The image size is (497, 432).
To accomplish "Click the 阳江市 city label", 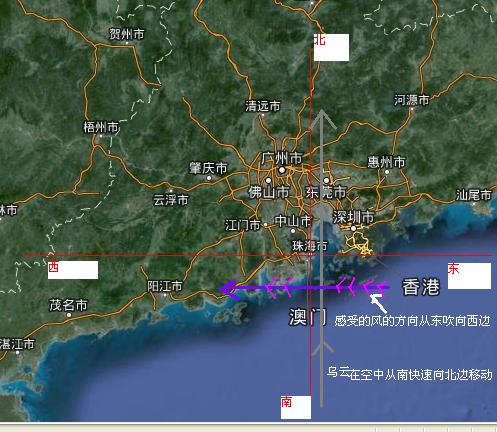I will (165, 286).
